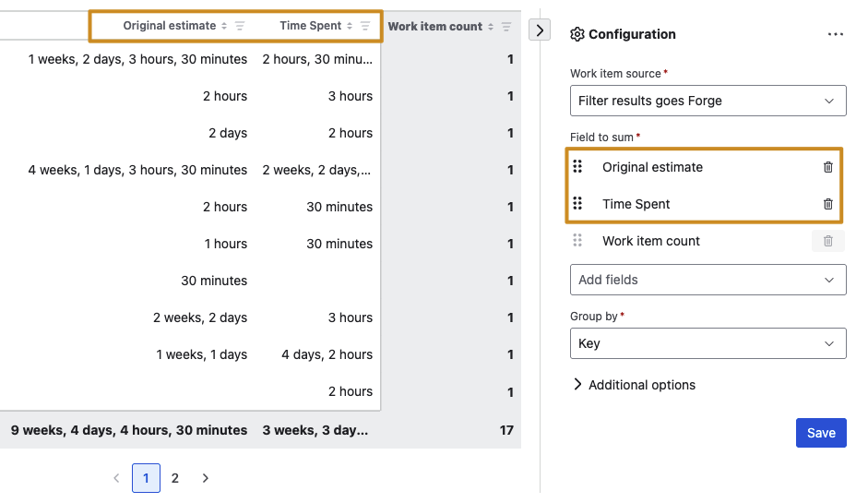Go to page 2
Image resolution: width=868 pixels, height=503 pixels.
point(174,478)
